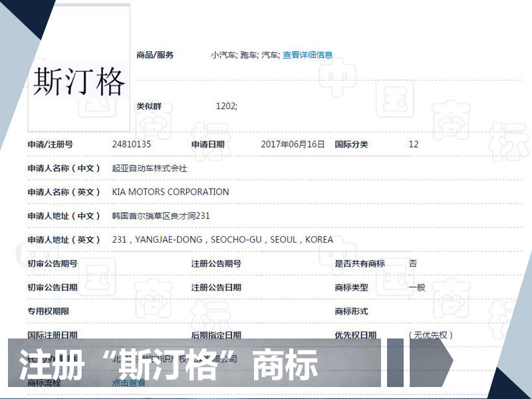Click the 申请人地址（中文） label

coord(64,215)
